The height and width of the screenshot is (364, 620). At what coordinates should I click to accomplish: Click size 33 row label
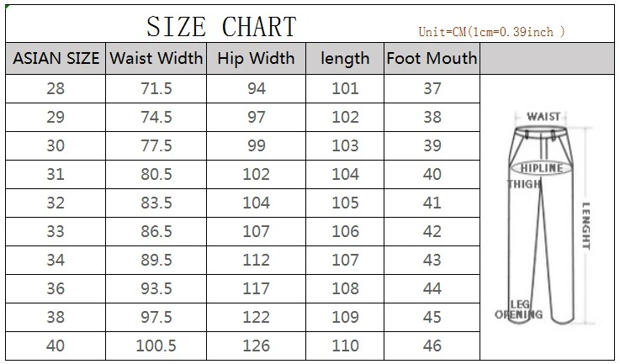[56, 231]
